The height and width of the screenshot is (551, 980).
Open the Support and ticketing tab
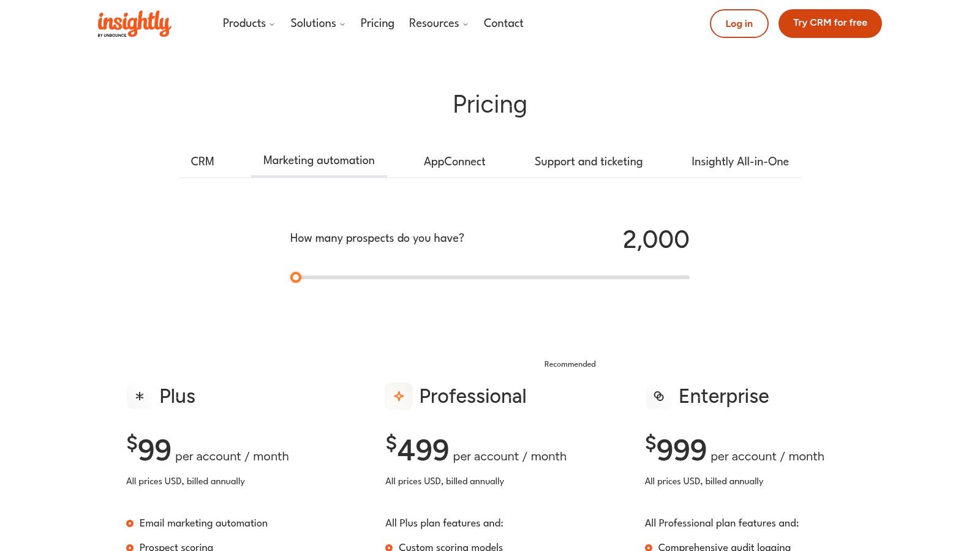tap(589, 162)
